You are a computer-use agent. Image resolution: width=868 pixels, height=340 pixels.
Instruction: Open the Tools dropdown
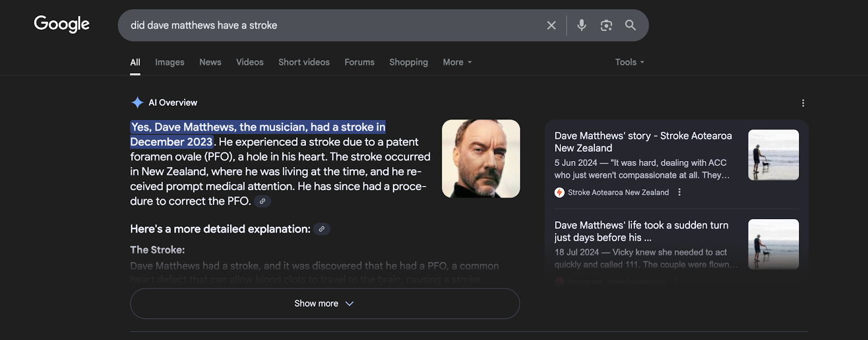(629, 62)
